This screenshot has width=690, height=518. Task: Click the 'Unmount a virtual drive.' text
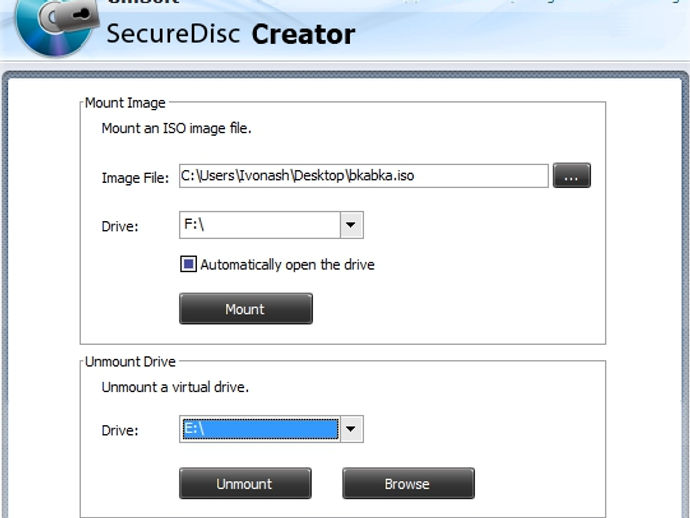coord(175,387)
